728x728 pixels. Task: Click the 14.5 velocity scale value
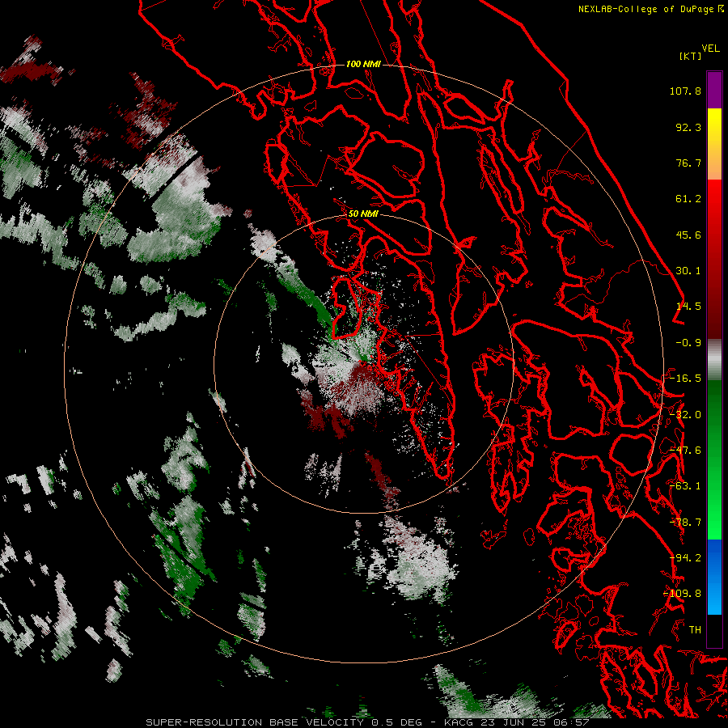(688, 307)
